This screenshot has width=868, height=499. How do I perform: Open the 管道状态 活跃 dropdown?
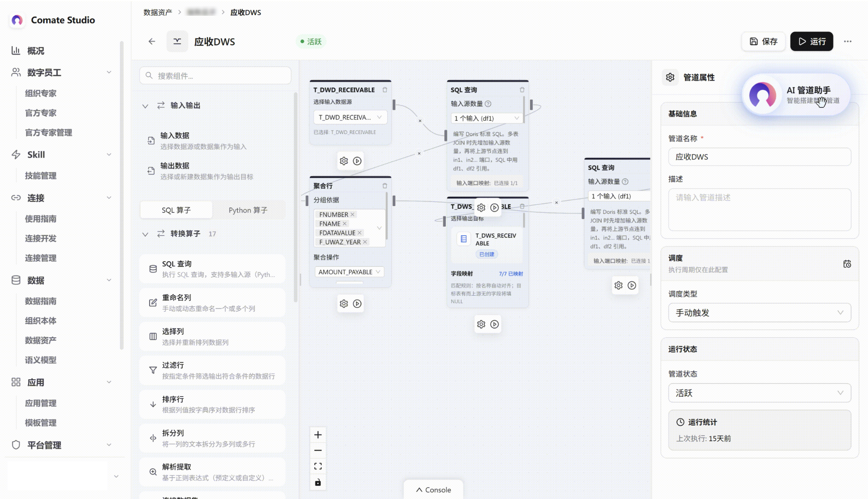point(759,393)
